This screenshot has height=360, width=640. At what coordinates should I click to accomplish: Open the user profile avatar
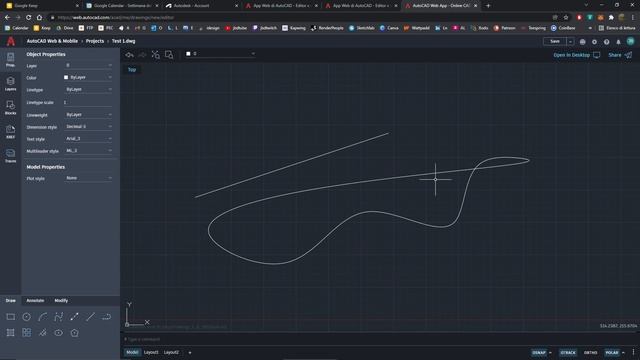(631, 41)
